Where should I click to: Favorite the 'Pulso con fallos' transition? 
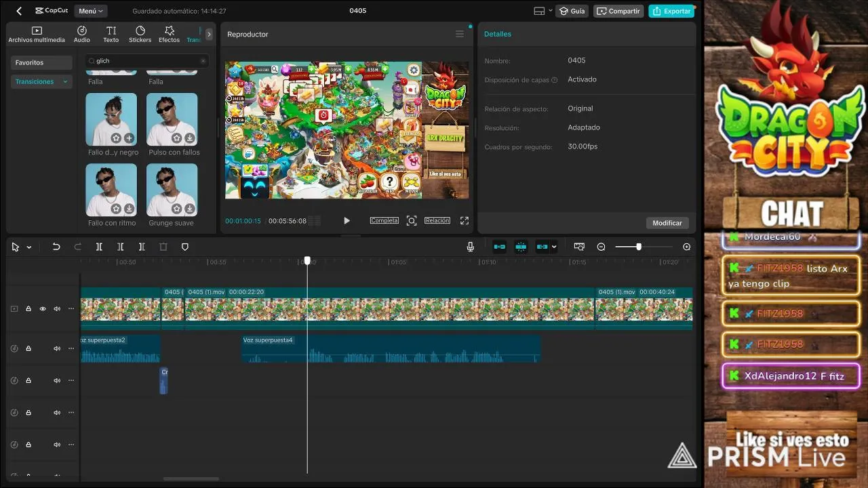(x=177, y=138)
